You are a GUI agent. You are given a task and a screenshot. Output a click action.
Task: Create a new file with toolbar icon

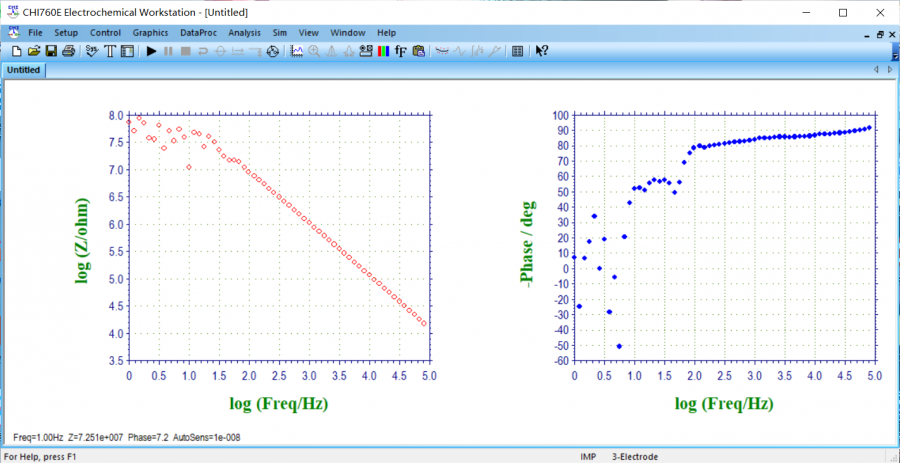click(x=16, y=51)
